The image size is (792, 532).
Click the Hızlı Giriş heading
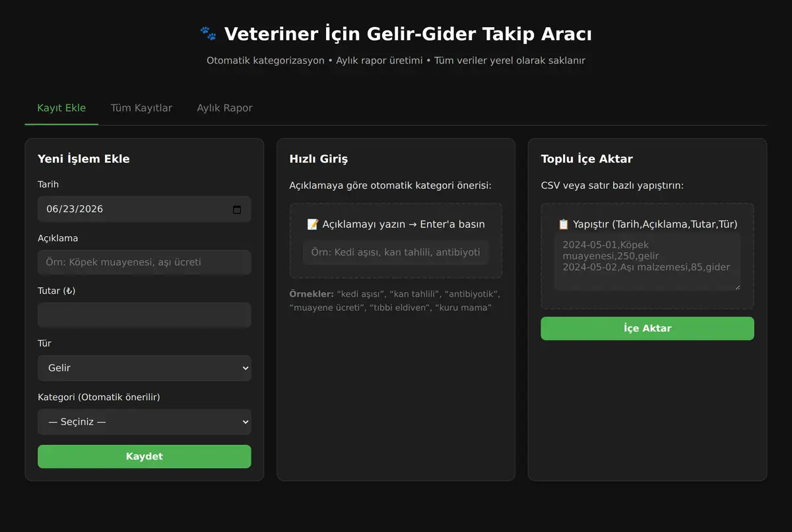[319, 159]
